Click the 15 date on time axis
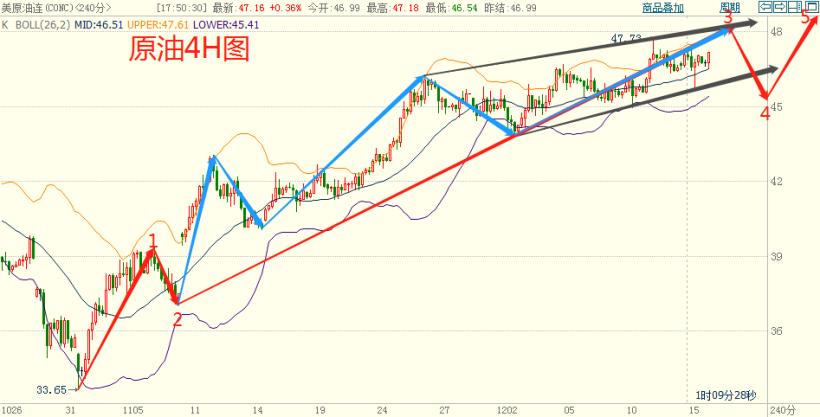The height and width of the screenshot is (417, 820). point(694,410)
